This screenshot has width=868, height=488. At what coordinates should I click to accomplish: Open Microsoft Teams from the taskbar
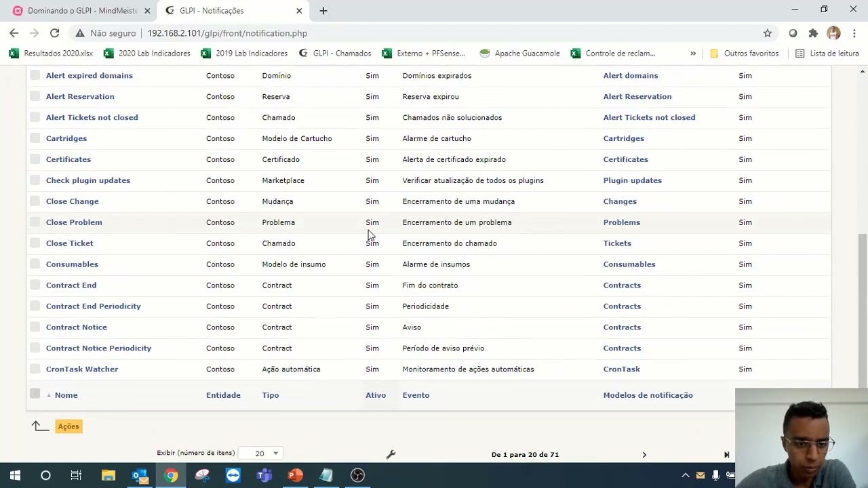264,476
